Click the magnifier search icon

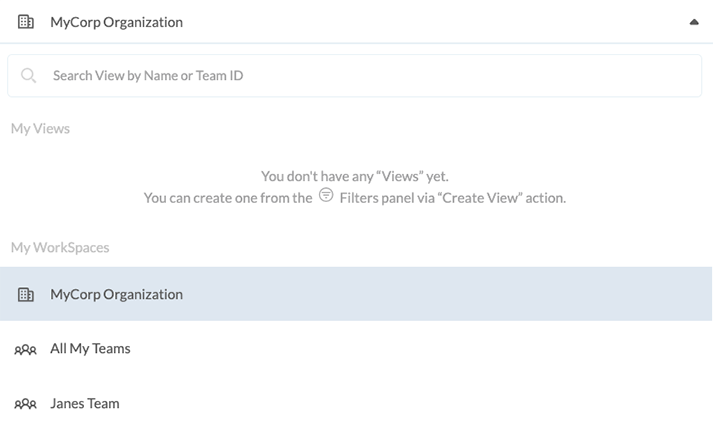click(x=29, y=76)
